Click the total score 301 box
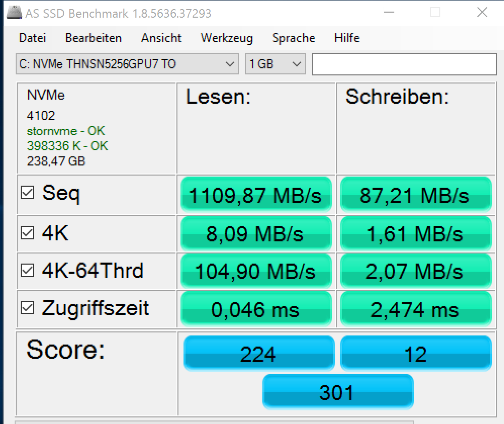The height and width of the screenshot is (424, 504). point(337,392)
